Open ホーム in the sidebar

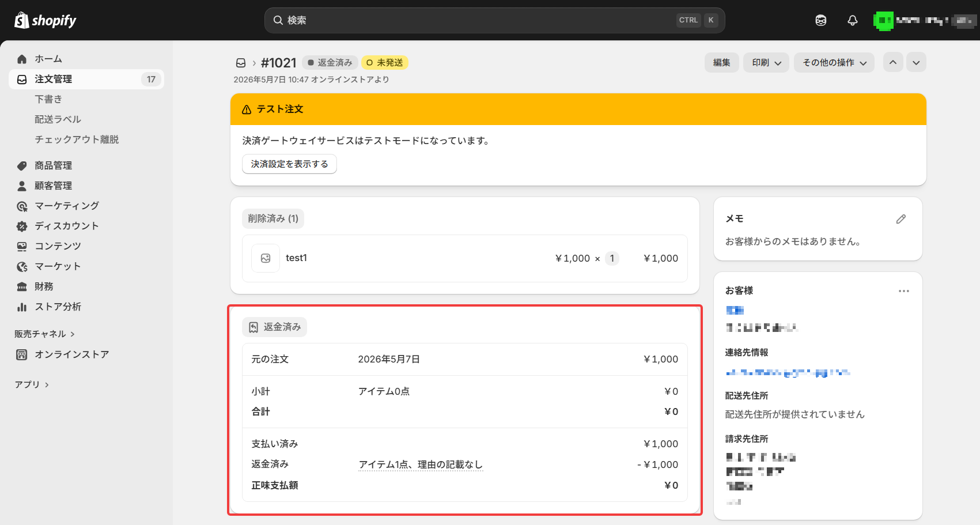86,59
